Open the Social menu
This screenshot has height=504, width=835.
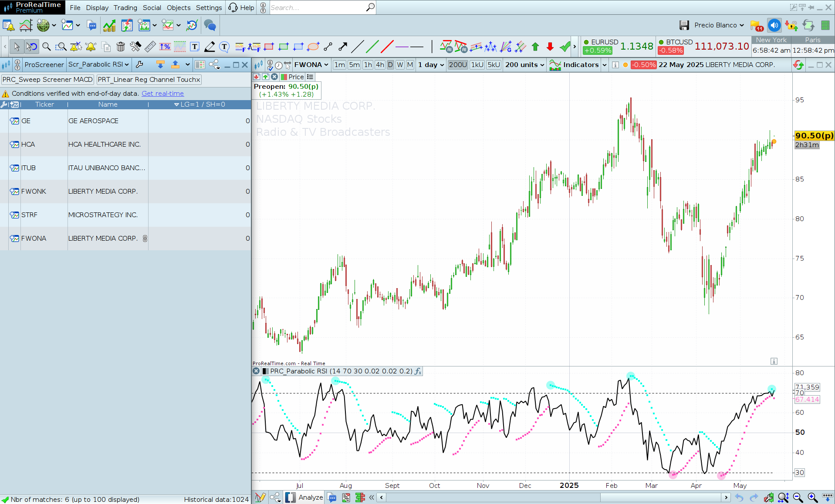tap(152, 7)
